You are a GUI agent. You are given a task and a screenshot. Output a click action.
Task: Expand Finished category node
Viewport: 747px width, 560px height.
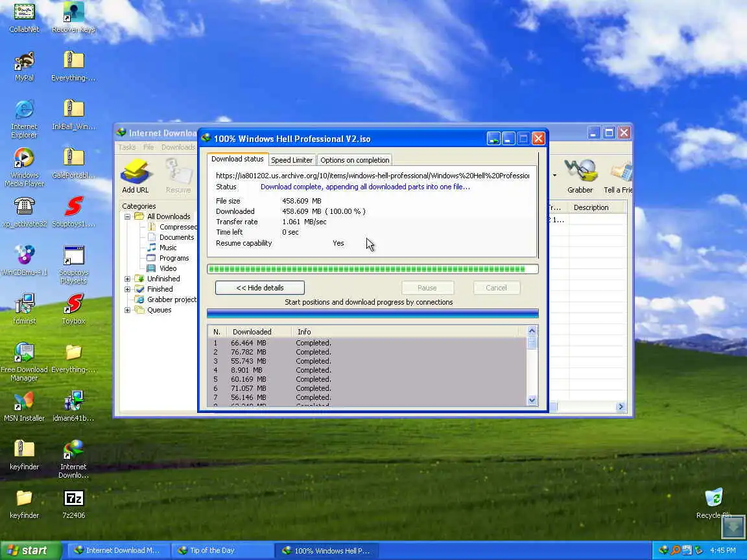click(x=127, y=290)
